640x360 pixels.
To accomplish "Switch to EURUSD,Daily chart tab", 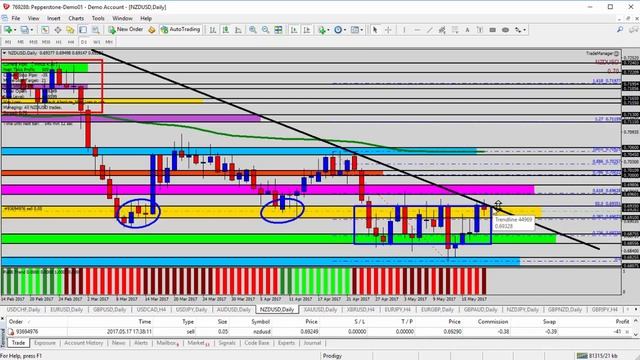I will point(66,310).
